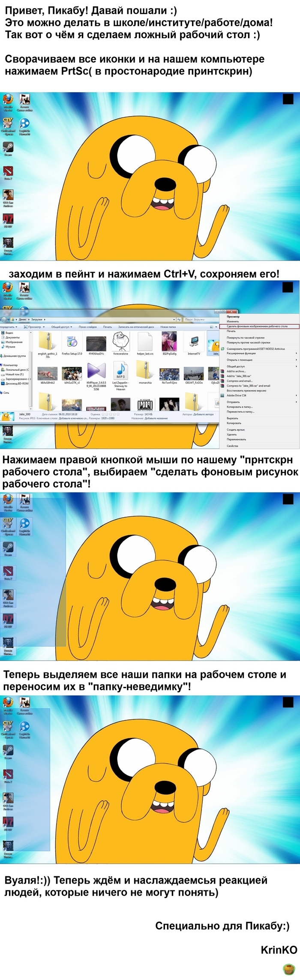Select kJhGuGTK_vI photo thumbnail
Image resolution: width=300 pixels, height=980 pixels.
click(x=72, y=376)
